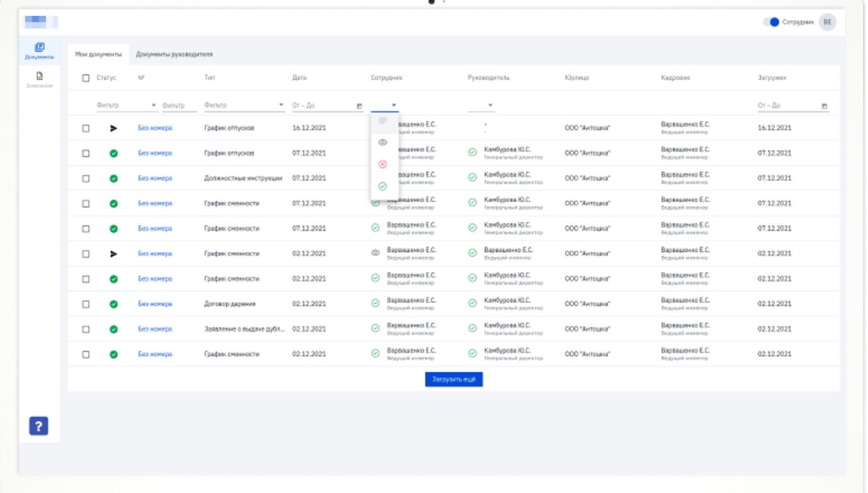
Task: Click the Тип column header
Action: click(209, 78)
